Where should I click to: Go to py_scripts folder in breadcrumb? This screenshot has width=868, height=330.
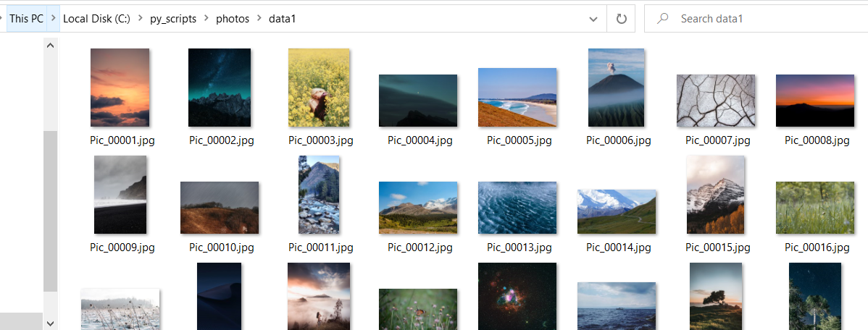tap(173, 19)
